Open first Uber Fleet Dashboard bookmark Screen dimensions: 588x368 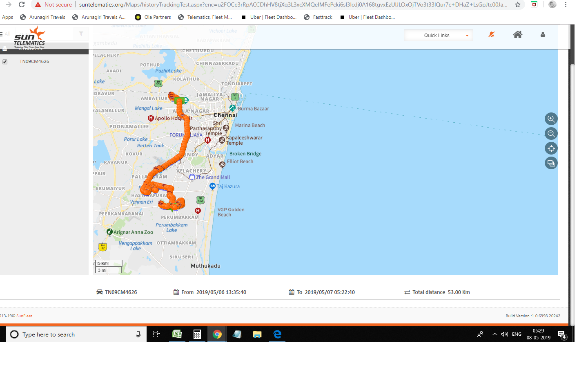click(269, 17)
